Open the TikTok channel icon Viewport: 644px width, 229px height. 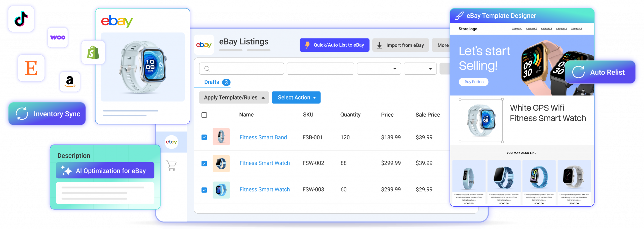point(21,19)
